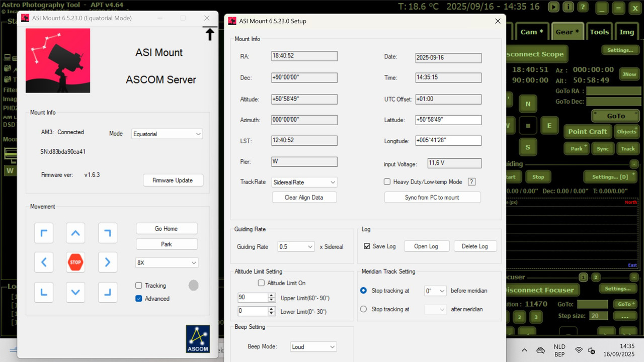Image resolution: width=644 pixels, height=362 pixels.
Task: Uncheck the Save Log checkbox
Action: pyautogui.click(x=367, y=246)
